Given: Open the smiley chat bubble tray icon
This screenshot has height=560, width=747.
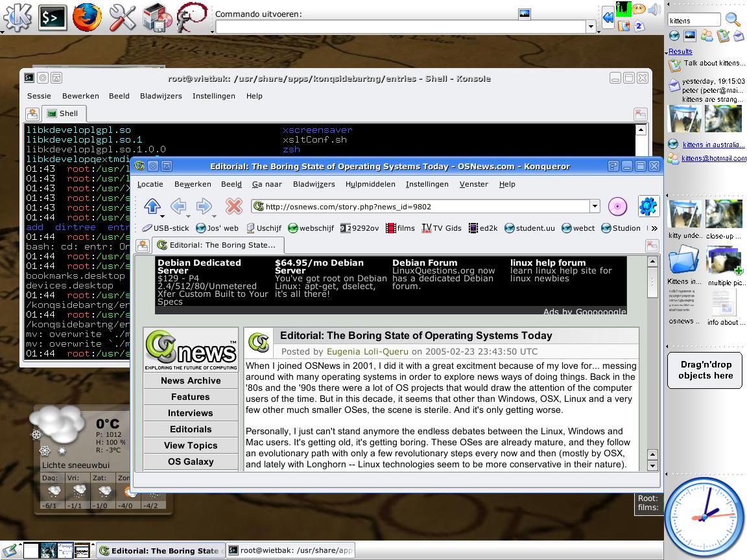Looking at the screenshot, I should coord(639,8).
